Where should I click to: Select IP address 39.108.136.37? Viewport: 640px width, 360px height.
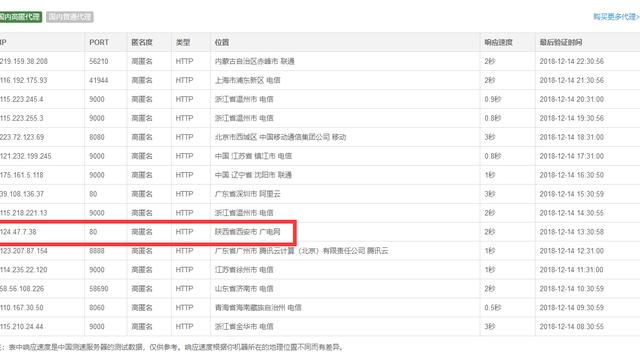(x=22, y=194)
